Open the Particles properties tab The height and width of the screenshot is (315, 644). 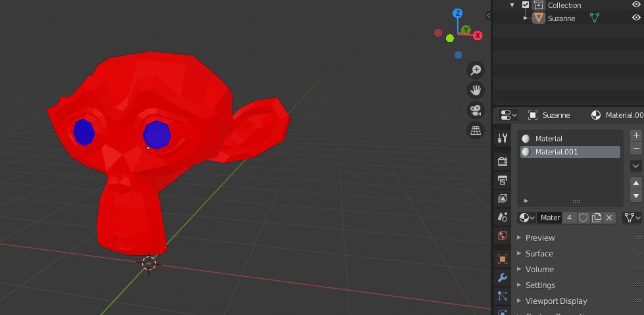(503, 296)
